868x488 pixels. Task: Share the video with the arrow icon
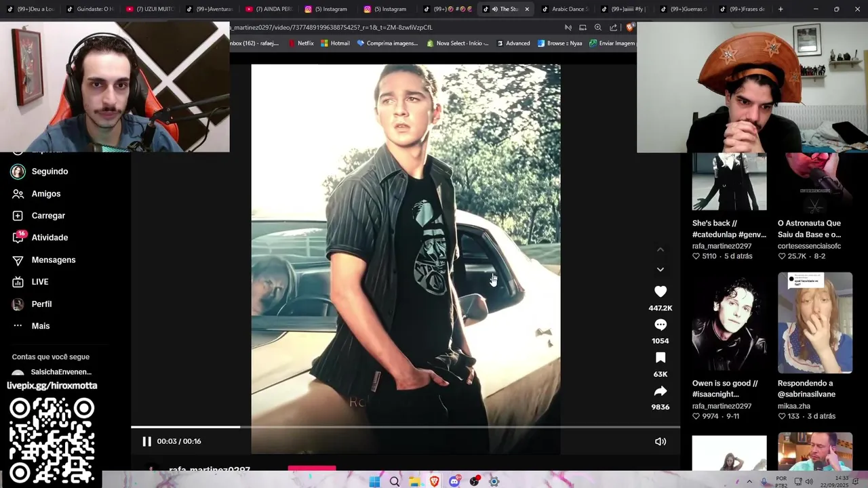(660, 391)
